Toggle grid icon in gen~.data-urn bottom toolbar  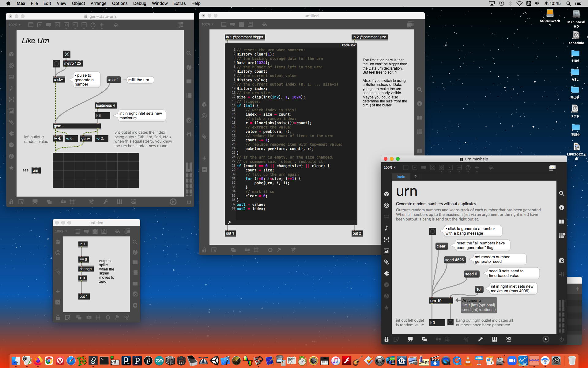point(72,202)
